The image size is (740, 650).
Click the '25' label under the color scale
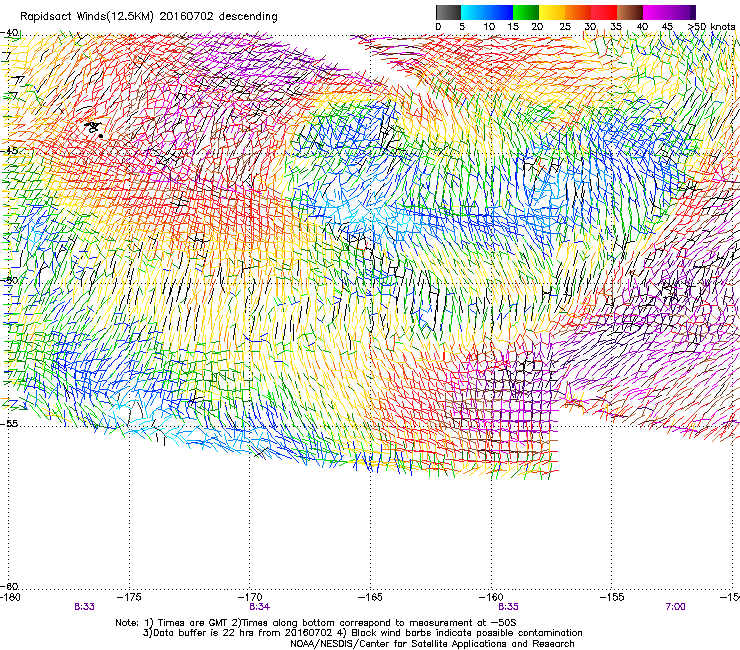pos(565,26)
